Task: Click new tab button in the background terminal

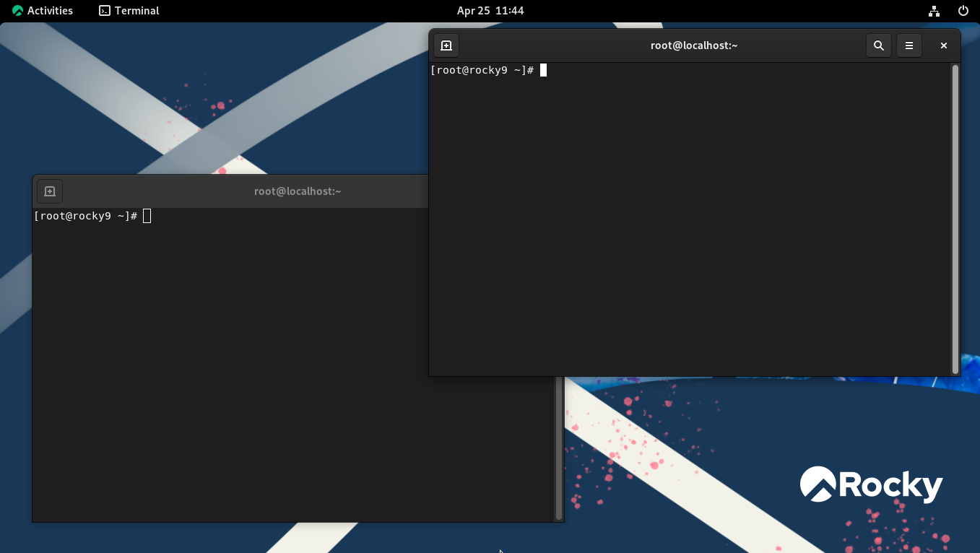Action: (x=50, y=191)
